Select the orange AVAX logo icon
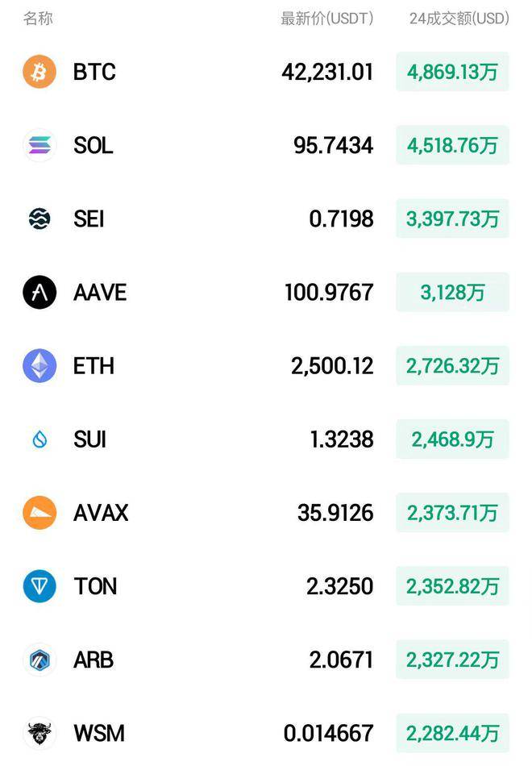Screen dimensions: 532x766 tap(39, 513)
